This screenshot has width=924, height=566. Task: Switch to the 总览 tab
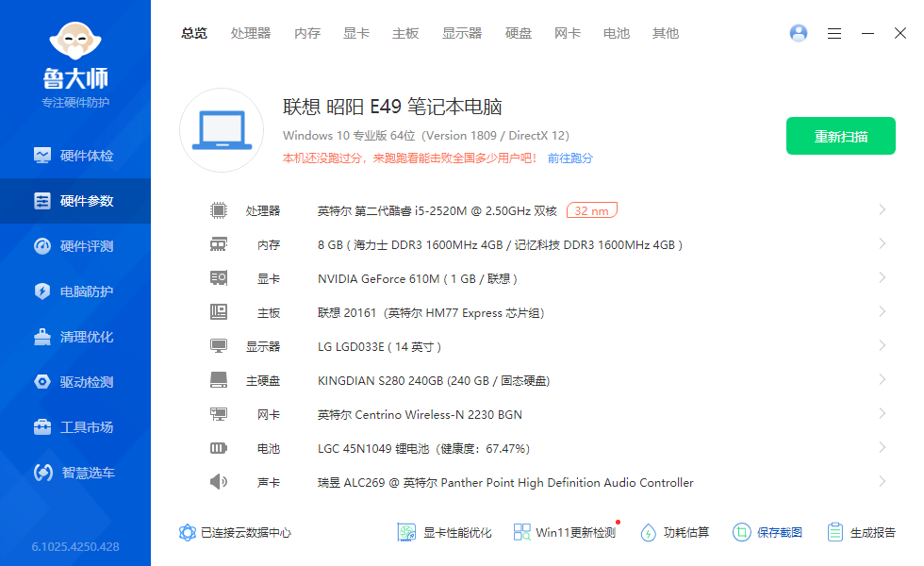tap(194, 33)
